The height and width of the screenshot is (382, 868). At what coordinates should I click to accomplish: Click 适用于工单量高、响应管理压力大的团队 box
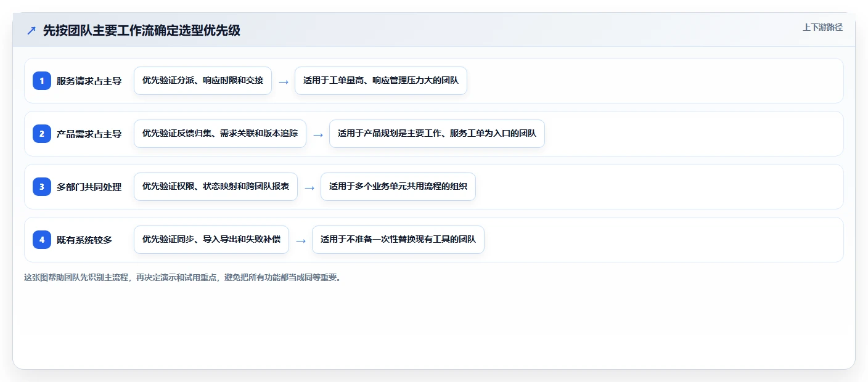(381, 81)
